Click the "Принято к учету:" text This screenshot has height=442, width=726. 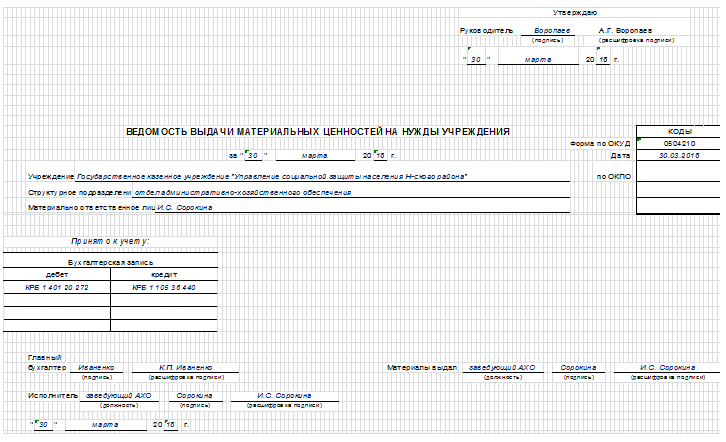[x=110, y=241]
